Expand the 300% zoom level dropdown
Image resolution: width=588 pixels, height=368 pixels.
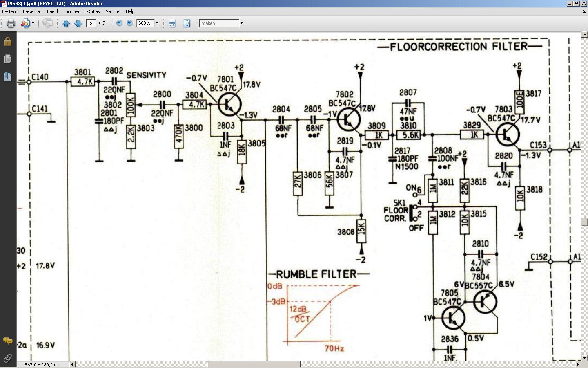click(157, 23)
